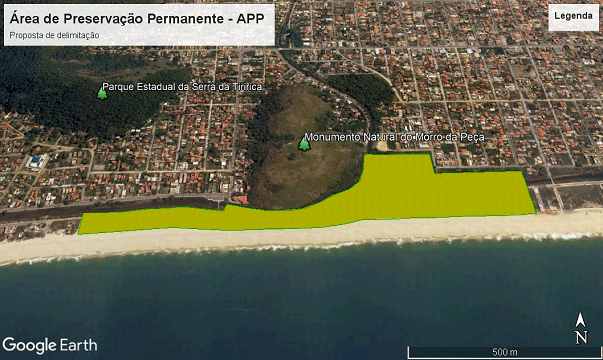Open the Legenda box
The image size is (603, 360).
point(573,17)
